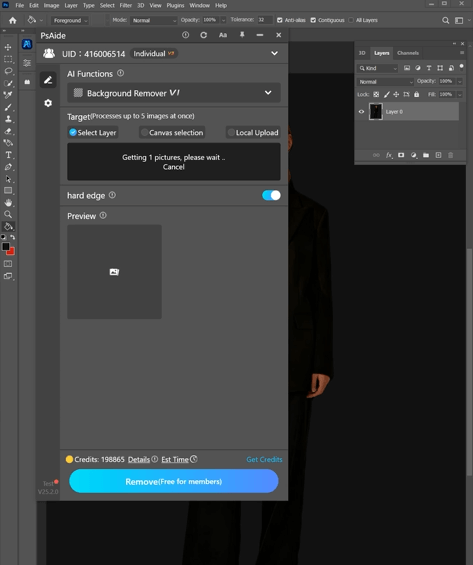Switch to the 3D tab
The image size is (473, 565).
[x=362, y=53]
